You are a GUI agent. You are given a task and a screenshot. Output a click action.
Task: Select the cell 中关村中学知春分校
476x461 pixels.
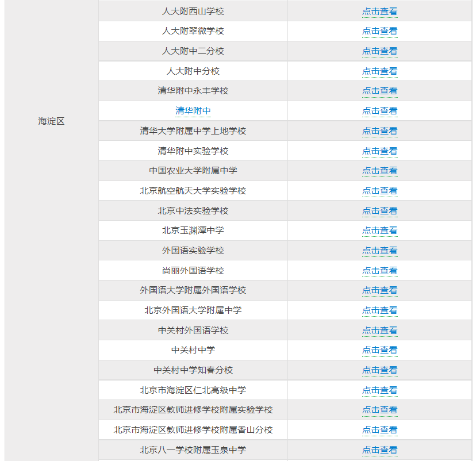[x=193, y=370]
